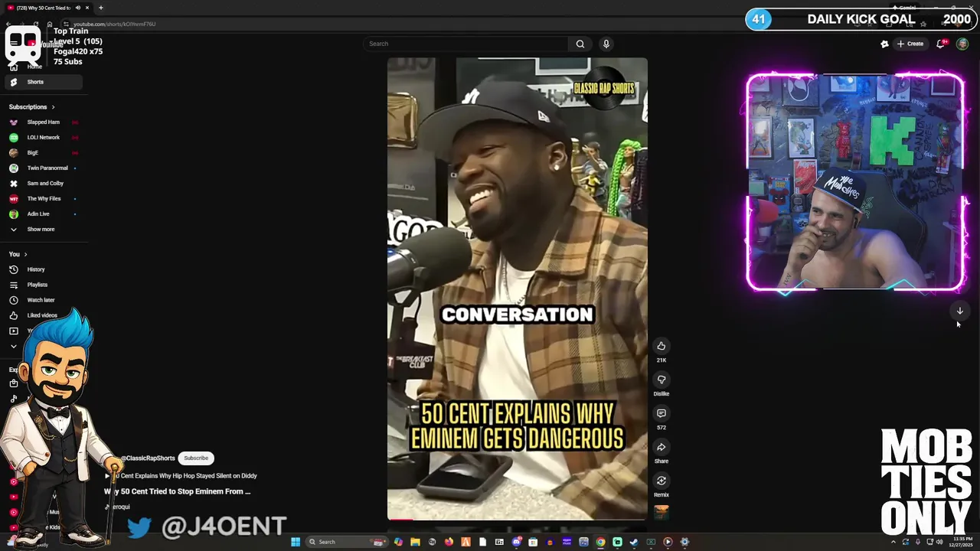Click the YouTube search input field
This screenshot has height=551, width=980.
(x=466, y=44)
